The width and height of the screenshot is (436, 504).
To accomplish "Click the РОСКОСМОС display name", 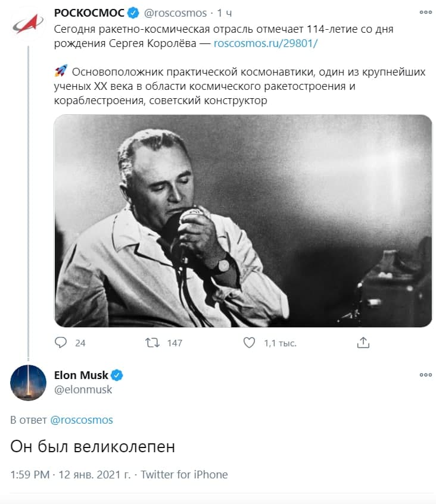I will [x=89, y=12].
